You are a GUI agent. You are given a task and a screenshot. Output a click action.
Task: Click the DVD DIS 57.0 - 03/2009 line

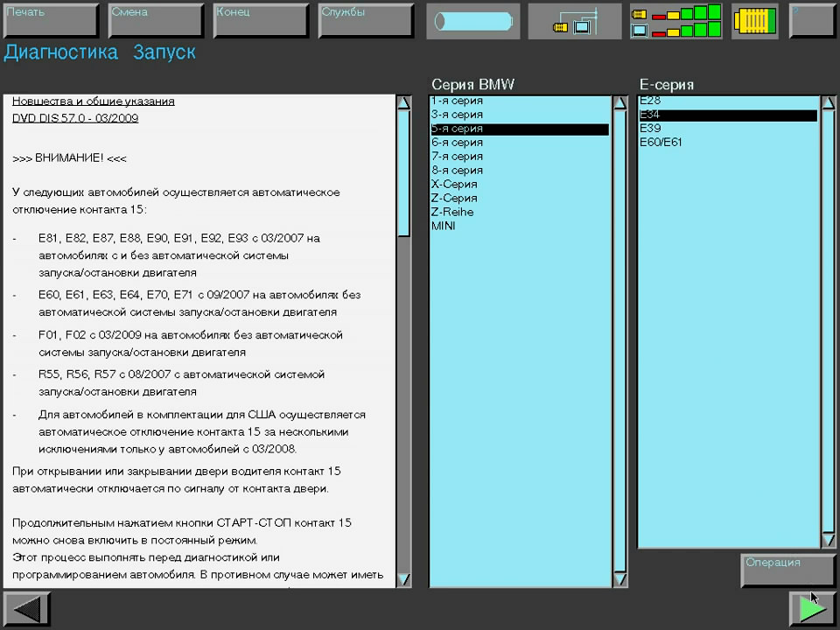tap(75, 118)
